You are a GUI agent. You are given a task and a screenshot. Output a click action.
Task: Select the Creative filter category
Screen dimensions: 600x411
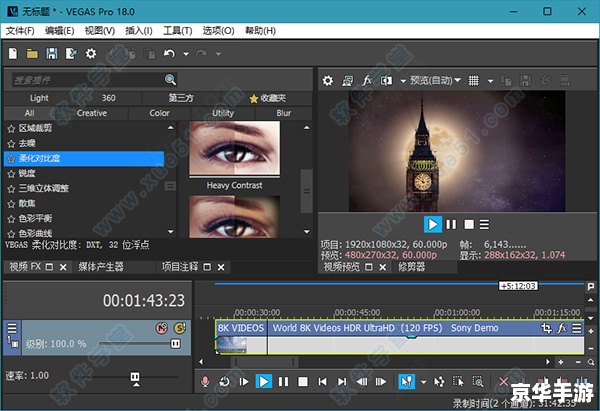(92, 113)
